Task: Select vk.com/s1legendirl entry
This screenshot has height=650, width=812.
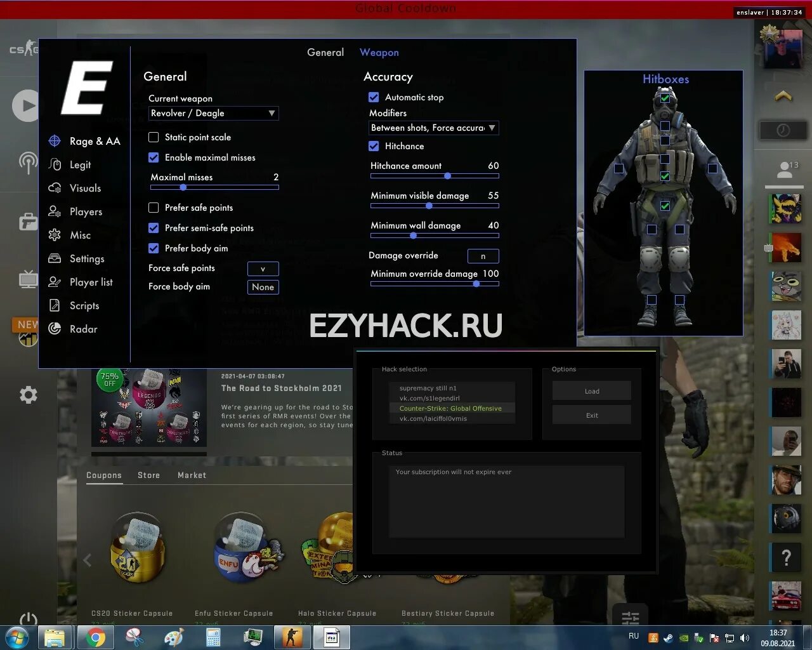Action: (x=452, y=398)
